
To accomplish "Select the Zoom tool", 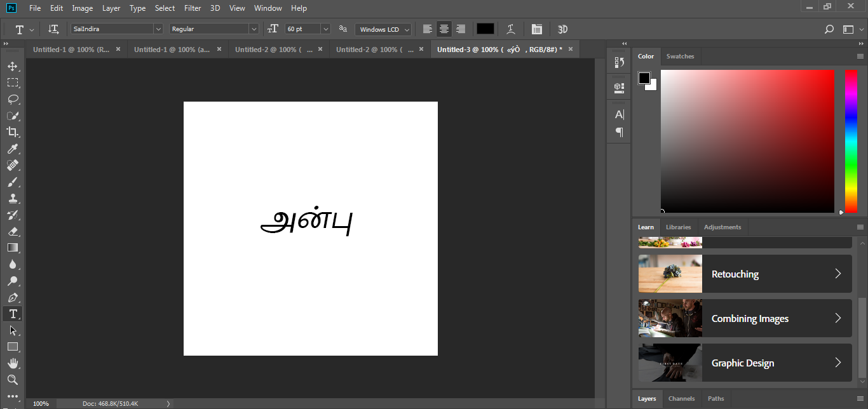I will [x=13, y=380].
